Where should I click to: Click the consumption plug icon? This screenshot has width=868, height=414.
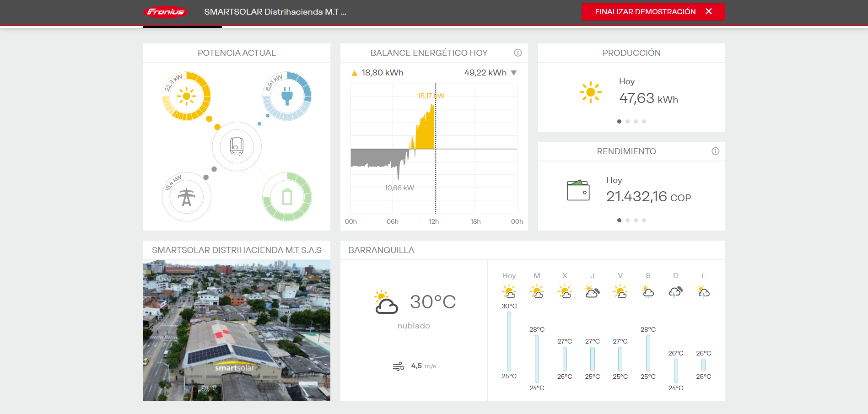(287, 96)
